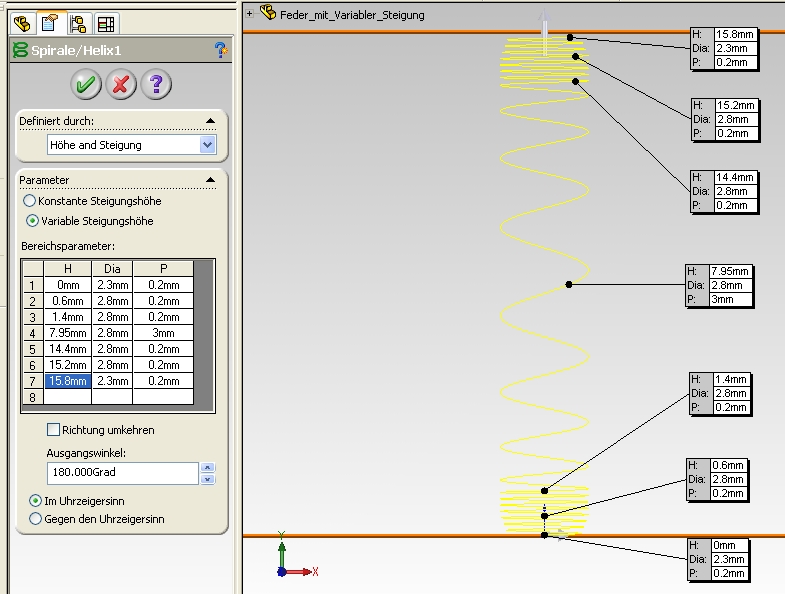Open the ConfigurationManager tab
The image size is (785, 594).
pos(77,23)
